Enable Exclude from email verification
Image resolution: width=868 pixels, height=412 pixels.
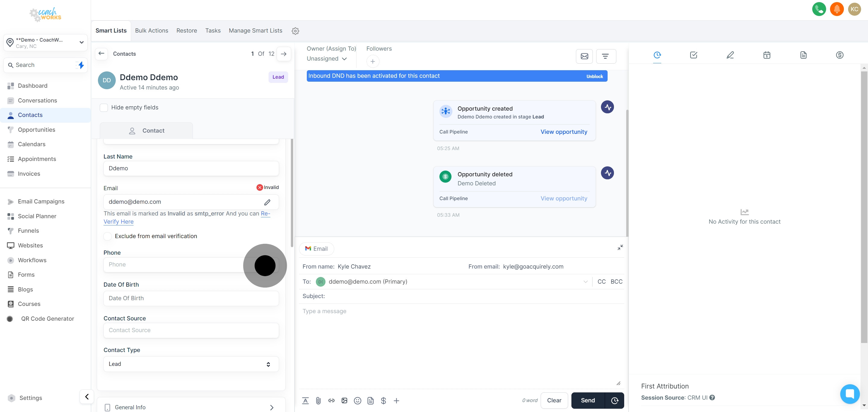click(x=108, y=236)
